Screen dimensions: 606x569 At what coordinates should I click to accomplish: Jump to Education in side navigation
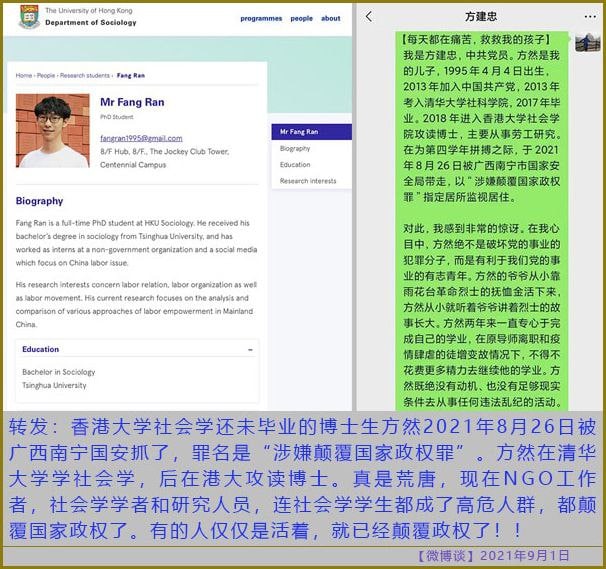point(295,165)
